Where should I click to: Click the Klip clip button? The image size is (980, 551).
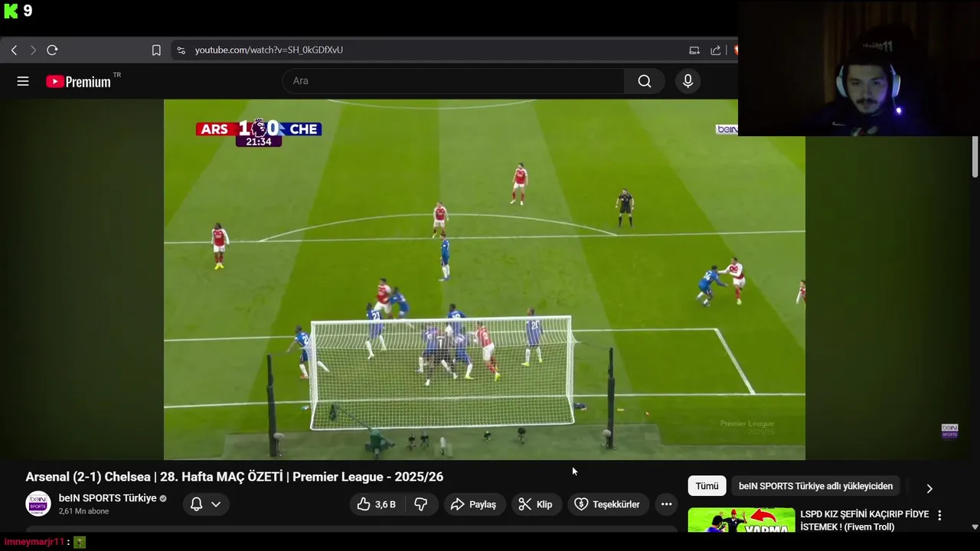point(536,504)
